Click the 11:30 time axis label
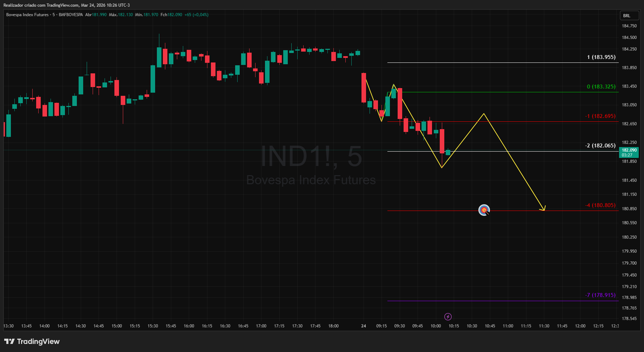644x352 pixels. point(544,326)
